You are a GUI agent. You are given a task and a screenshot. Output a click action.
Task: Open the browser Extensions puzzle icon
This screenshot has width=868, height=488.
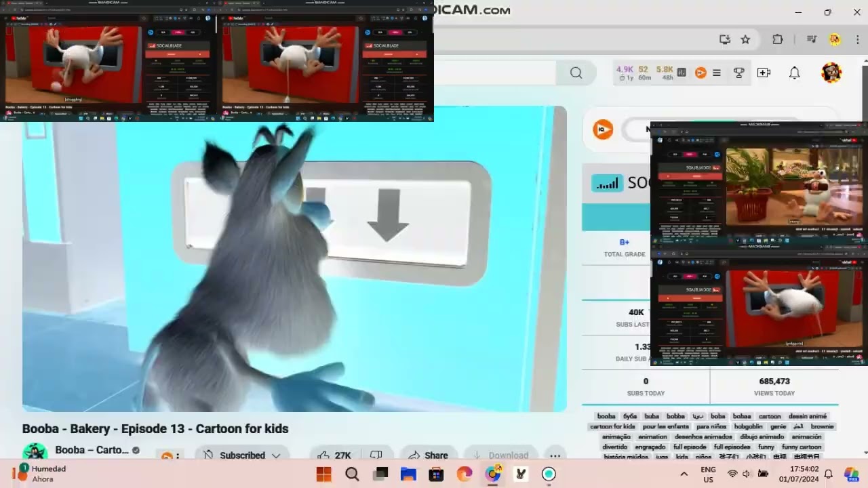[x=778, y=39]
